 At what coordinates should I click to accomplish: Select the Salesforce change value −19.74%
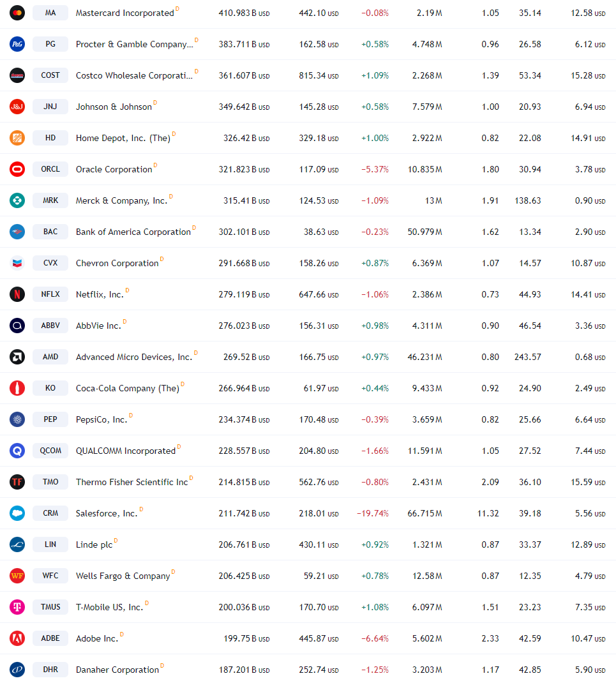373,514
